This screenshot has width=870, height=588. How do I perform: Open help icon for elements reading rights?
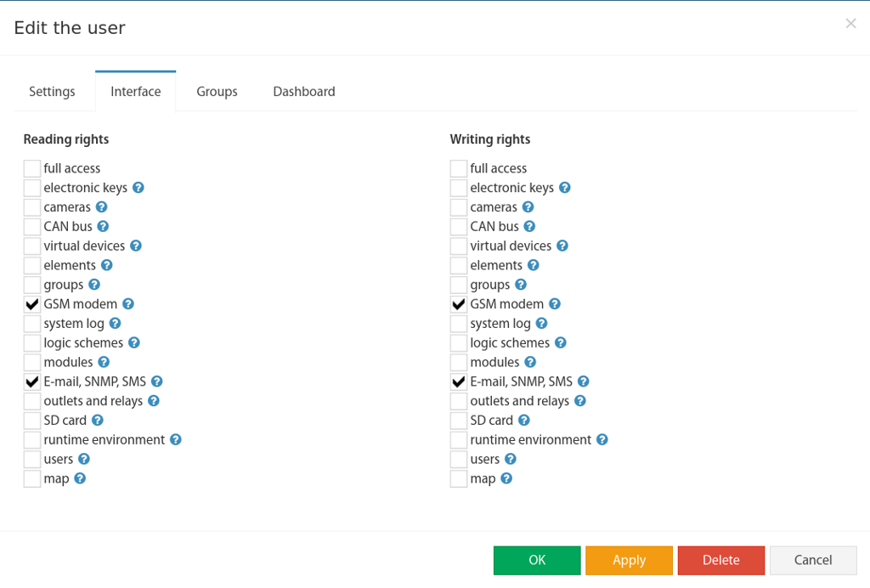106,265
